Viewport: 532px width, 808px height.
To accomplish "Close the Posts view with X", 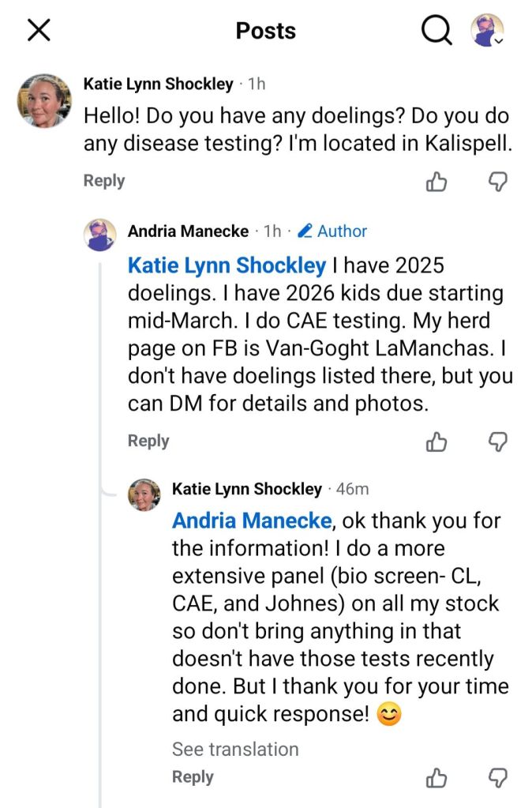I will [x=39, y=31].
